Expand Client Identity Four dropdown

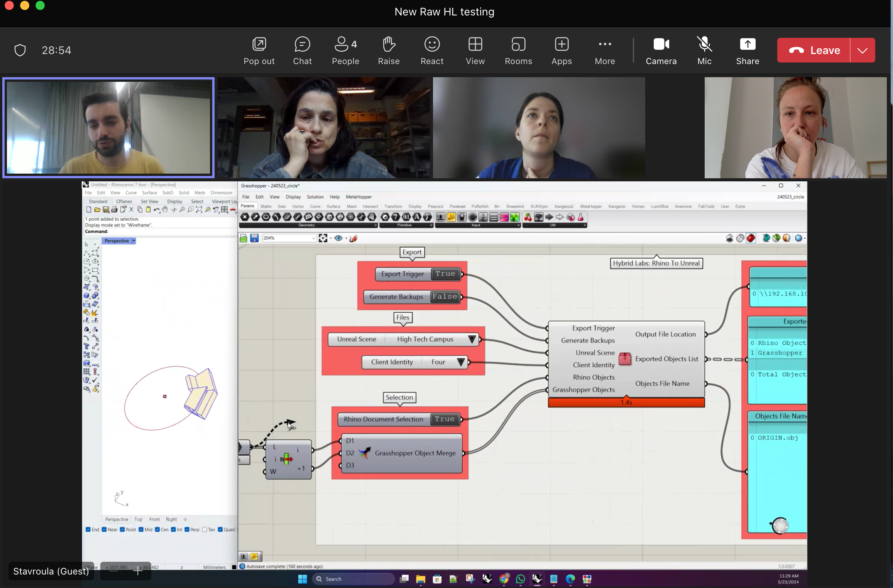click(x=461, y=362)
